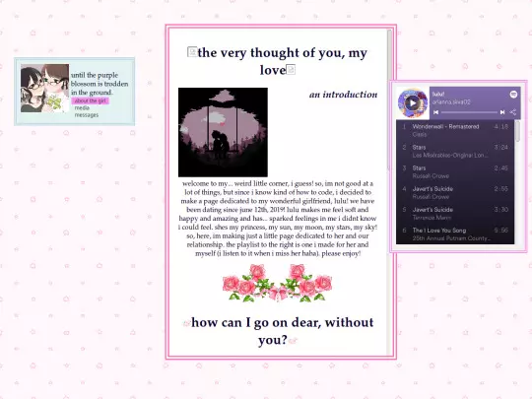Play track 2 Stars, Les Misérables cast

[455, 151]
